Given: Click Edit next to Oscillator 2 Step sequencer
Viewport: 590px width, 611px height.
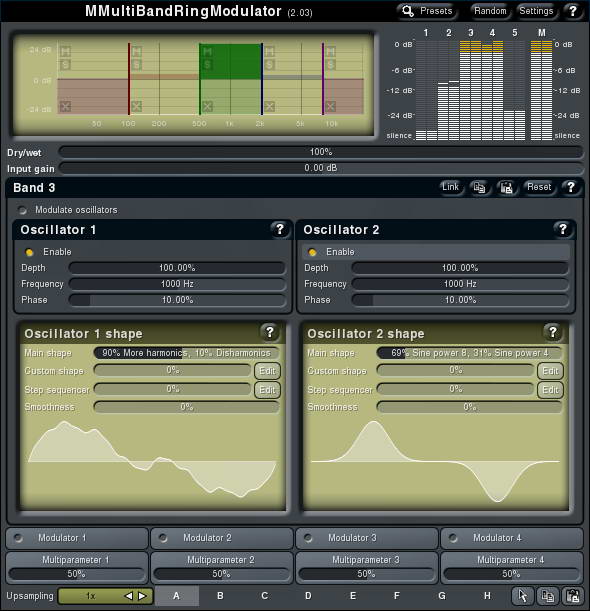Looking at the screenshot, I should coord(550,390).
